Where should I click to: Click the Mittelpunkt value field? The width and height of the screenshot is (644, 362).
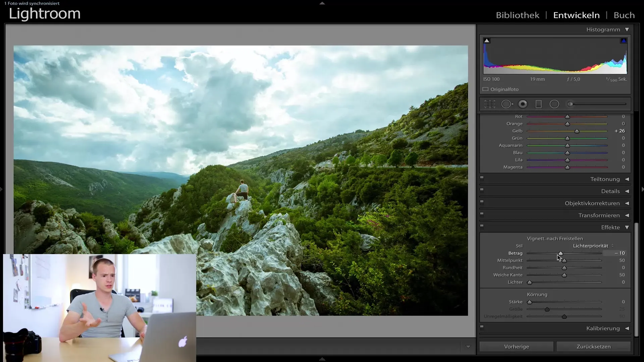622,260
